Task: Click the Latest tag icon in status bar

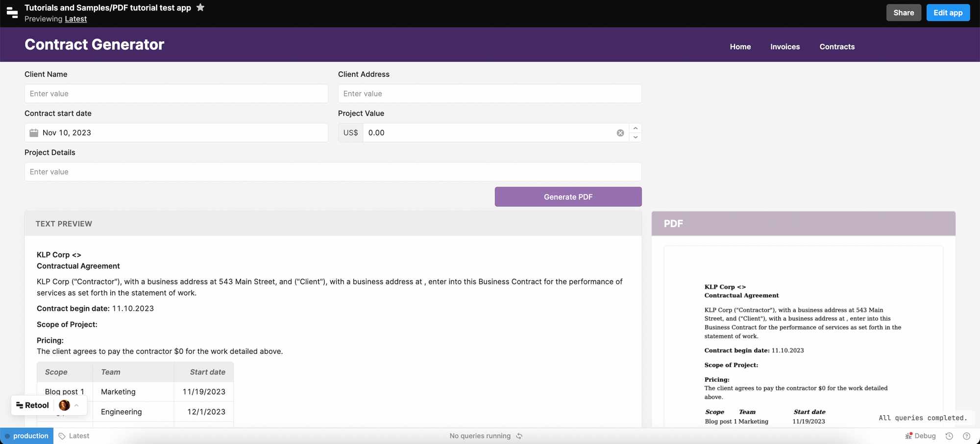Action: 62,436
